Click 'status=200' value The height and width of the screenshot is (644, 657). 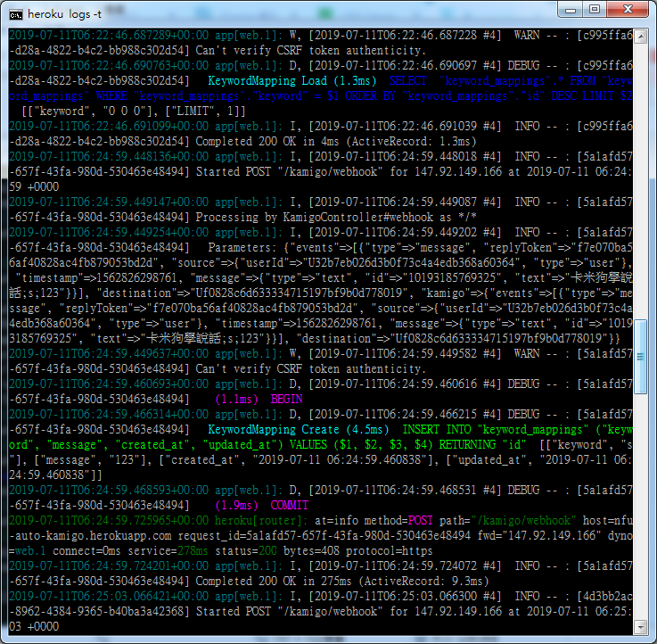click(x=246, y=551)
